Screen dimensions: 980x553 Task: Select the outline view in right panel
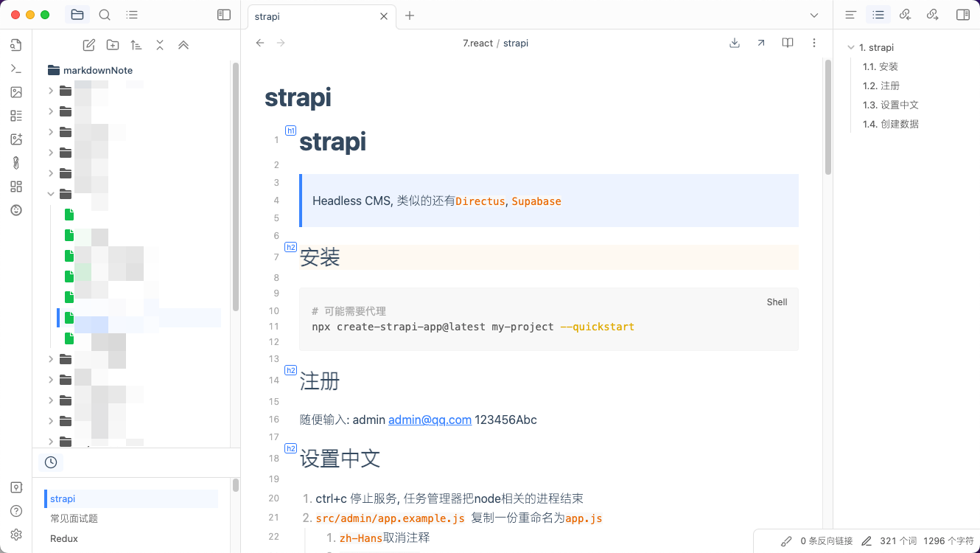pyautogui.click(x=878, y=15)
